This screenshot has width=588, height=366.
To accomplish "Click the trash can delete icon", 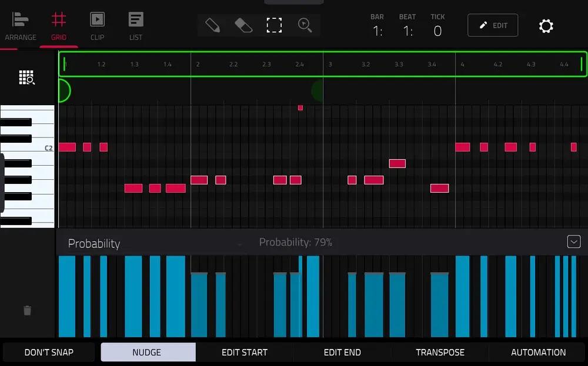I will point(27,310).
